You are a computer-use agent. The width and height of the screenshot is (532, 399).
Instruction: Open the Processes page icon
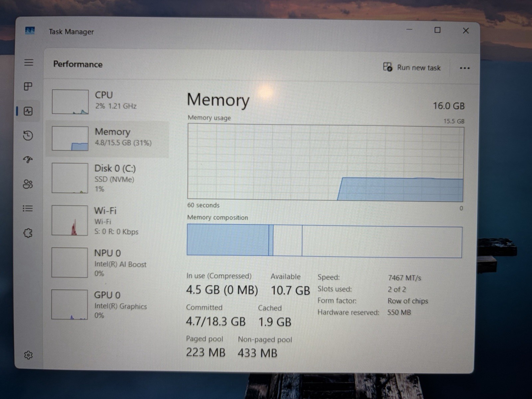pyautogui.click(x=28, y=87)
